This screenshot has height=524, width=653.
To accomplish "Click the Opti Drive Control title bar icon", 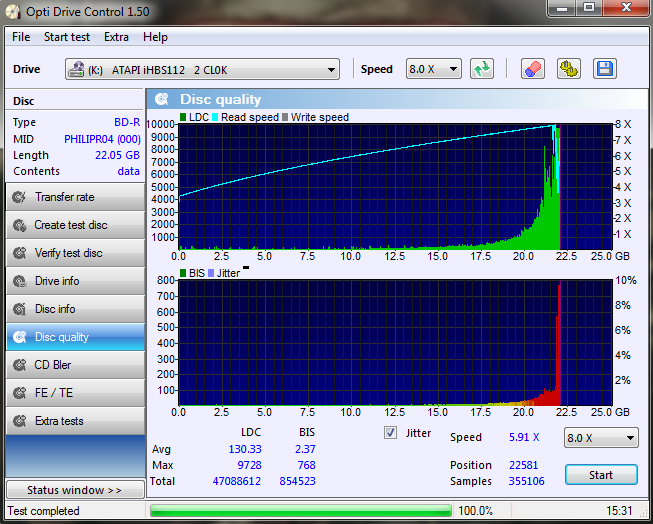I will pyautogui.click(x=13, y=12).
